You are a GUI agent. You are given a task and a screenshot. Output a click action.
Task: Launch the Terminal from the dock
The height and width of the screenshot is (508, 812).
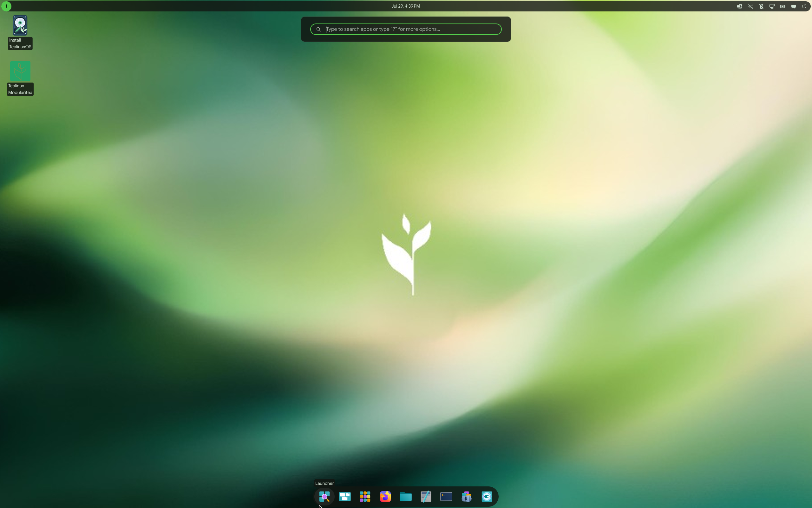pos(446,496)
